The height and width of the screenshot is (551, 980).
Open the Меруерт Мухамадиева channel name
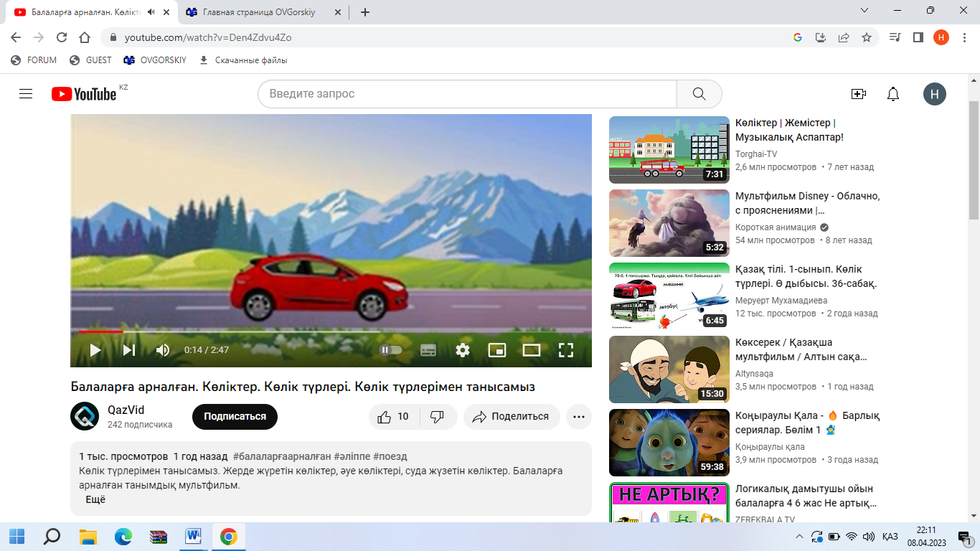tap(781, 301)
